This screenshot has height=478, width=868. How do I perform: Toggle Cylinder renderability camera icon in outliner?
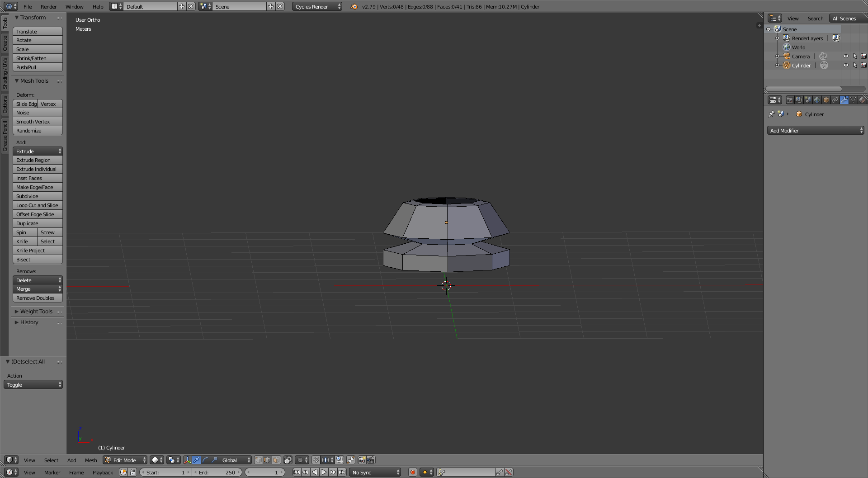[x=863, y=66]
